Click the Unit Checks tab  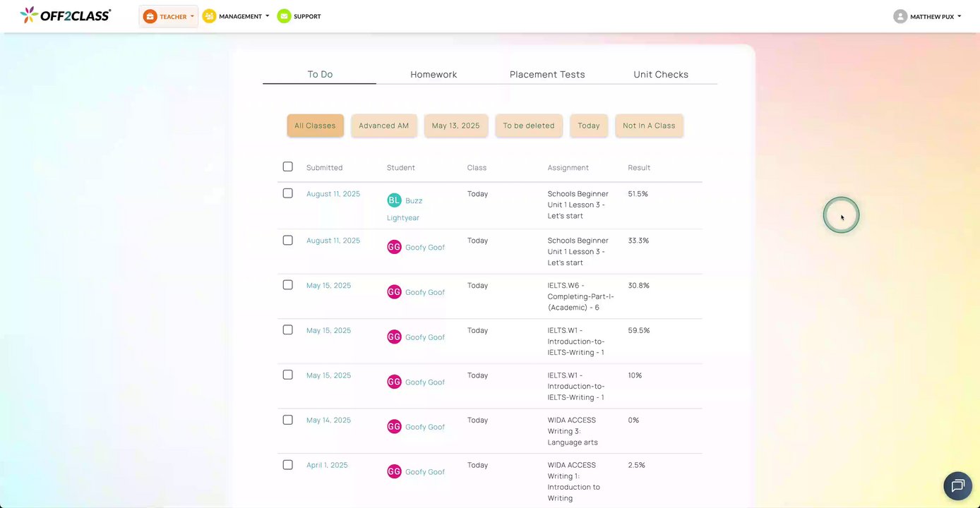[660, 74]
